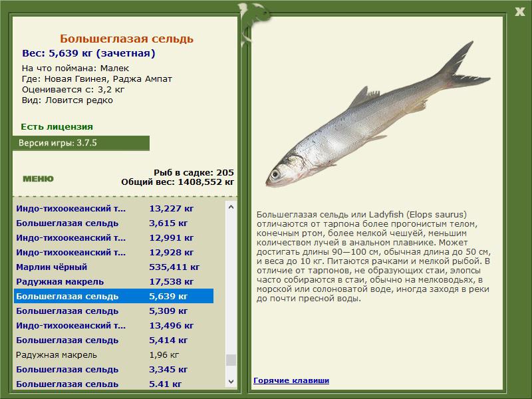
Task: Select Индо-тихоокеанский т... 13,227 кг row
Action: pyautogui.click(x=114, y=208)
